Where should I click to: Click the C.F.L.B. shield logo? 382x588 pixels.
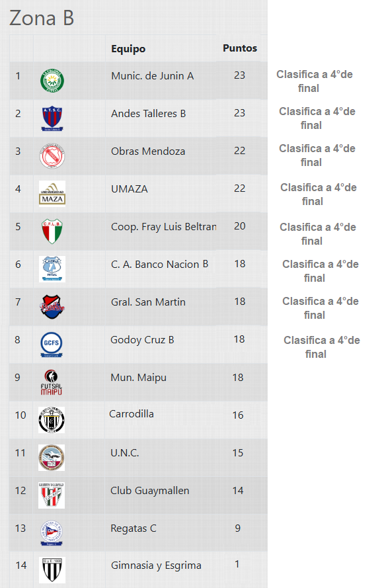click(52, 231)
